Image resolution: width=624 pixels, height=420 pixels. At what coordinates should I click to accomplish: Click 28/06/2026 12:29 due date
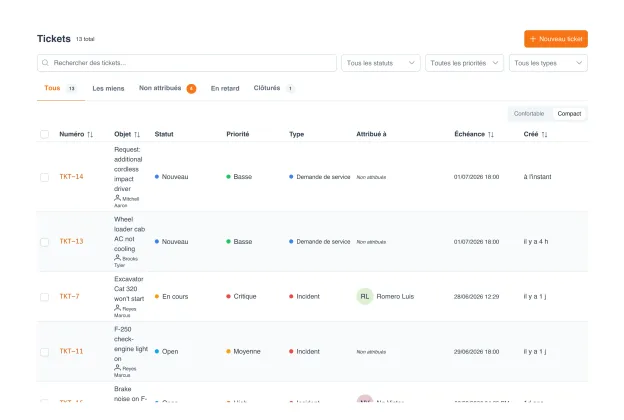coord(476,297)
